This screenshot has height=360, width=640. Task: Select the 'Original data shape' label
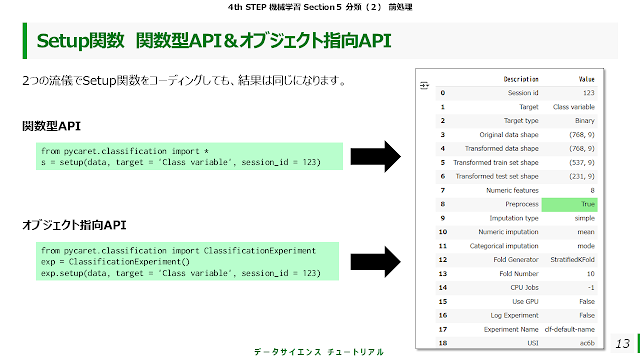click(509, 135)
